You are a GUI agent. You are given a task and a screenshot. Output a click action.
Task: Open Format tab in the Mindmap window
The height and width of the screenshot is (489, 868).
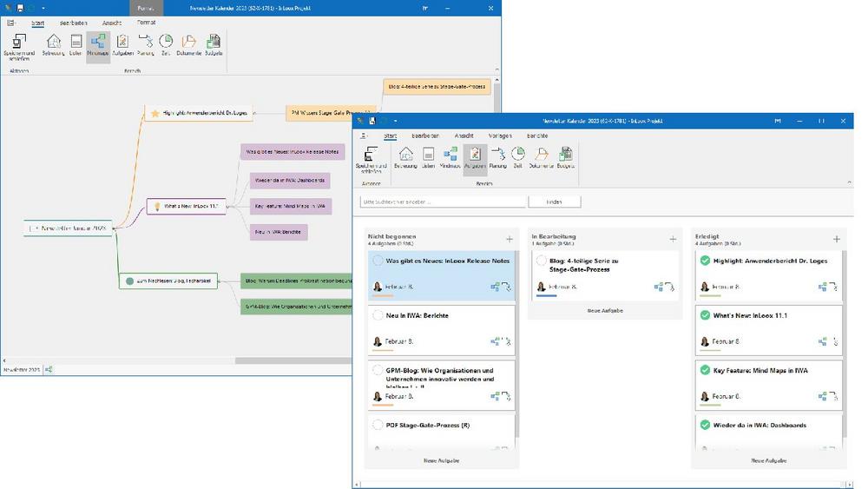[x=146, y=23]
